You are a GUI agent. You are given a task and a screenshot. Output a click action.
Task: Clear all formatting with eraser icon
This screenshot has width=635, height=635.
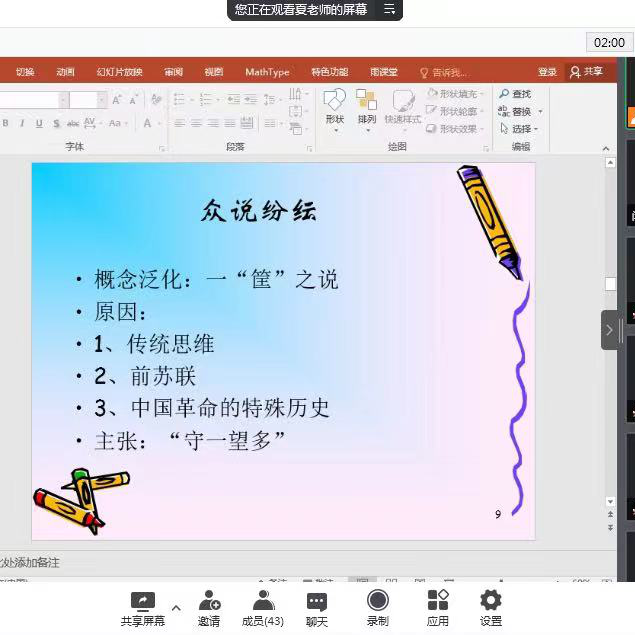(x=156, y=100)
